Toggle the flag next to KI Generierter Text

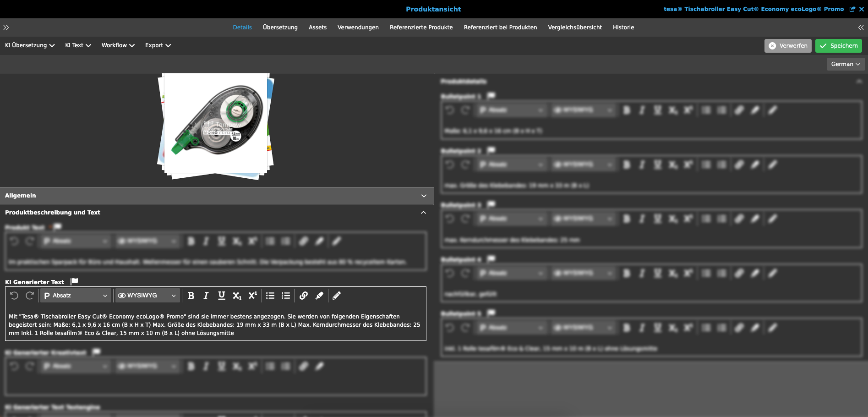pyautogui.click(x=74, y=281)
